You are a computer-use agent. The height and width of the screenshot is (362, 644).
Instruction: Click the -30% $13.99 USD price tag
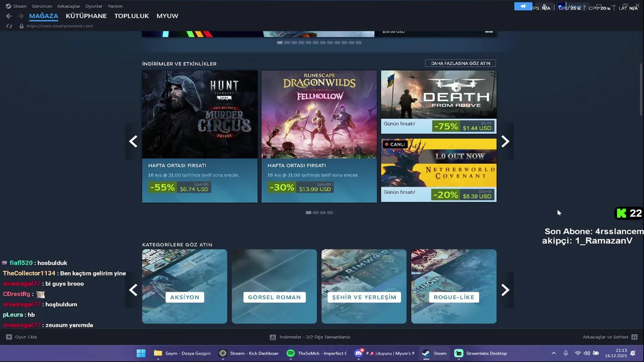pyautogui.click(x=300, y=188)
